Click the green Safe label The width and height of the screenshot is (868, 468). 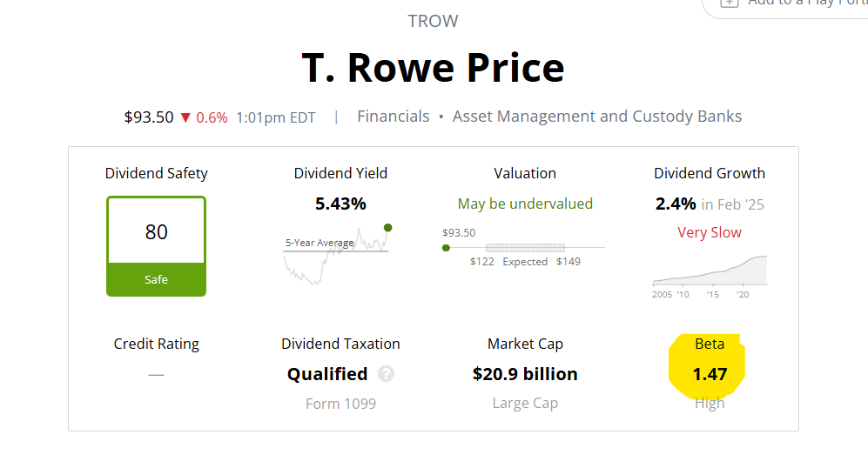click(157, 280)
